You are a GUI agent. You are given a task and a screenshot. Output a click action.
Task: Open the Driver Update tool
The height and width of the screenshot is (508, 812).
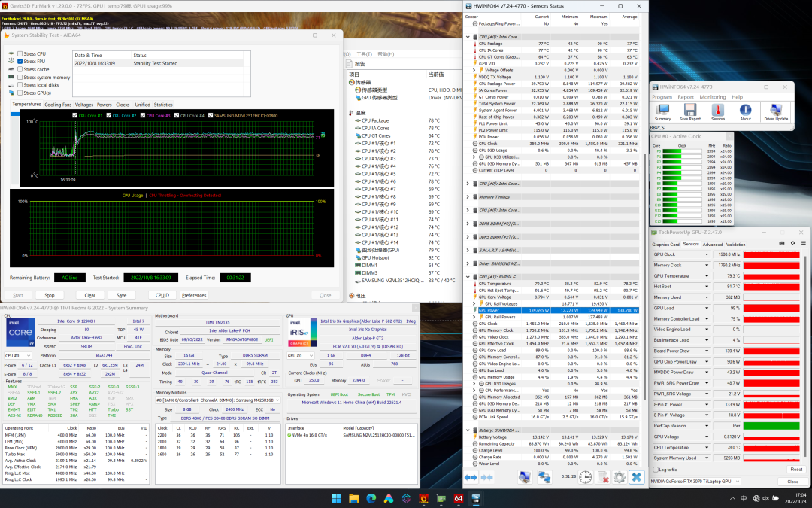pyautogui.click(x=776, y=111)
